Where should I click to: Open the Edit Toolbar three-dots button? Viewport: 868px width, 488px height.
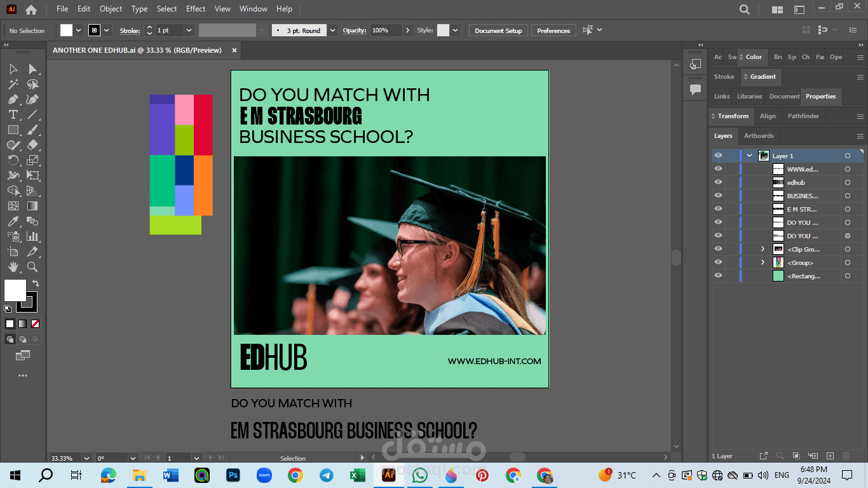pyautogui.click(x=23, y=376)
